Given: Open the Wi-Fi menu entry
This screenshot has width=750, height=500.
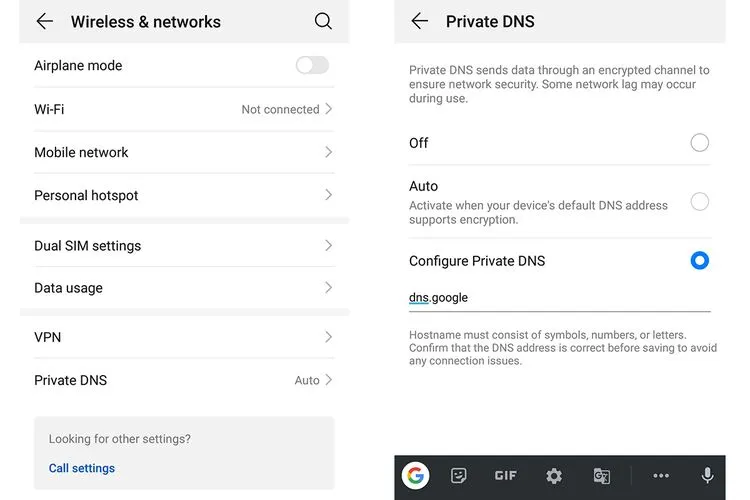Looking at the screenshot, I should point(184,109).
